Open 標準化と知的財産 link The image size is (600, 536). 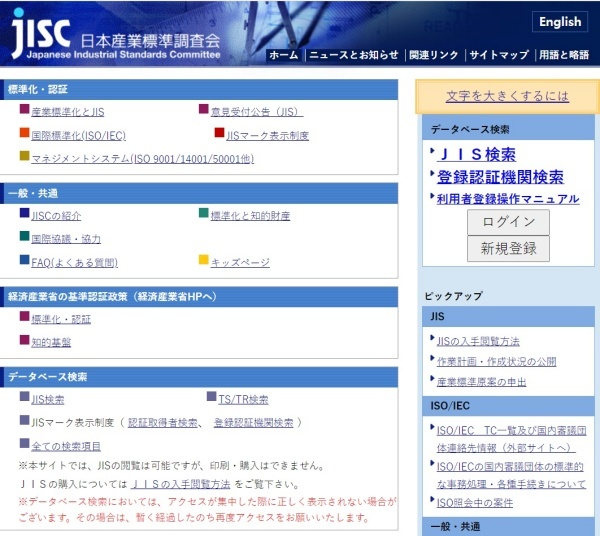[250, 216]
